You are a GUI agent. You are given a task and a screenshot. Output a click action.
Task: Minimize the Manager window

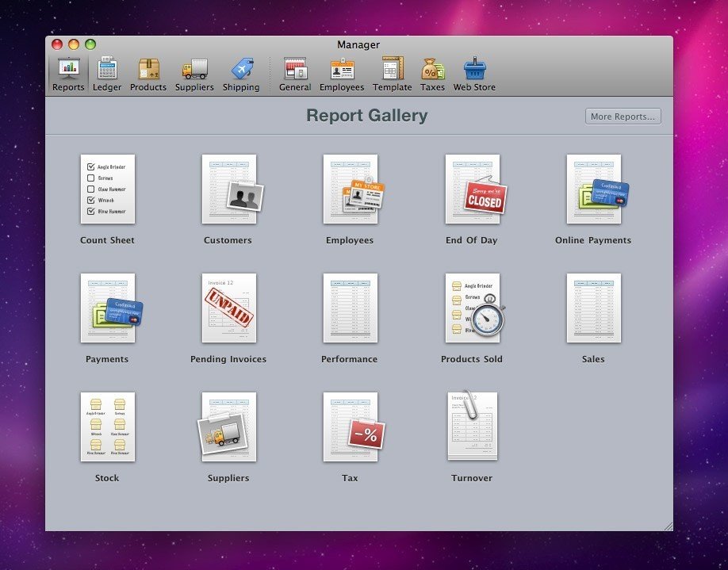[74, 44]
